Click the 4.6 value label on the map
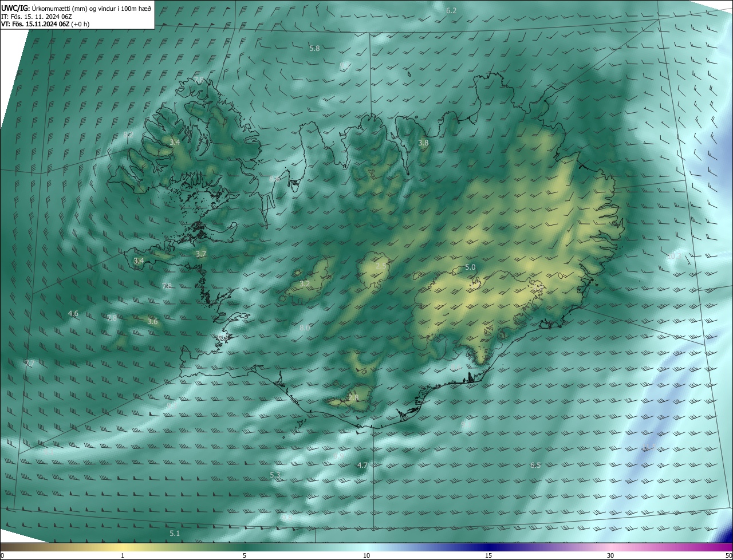The width and height of the screenshot is (733, 560). pyautogui.click(x=73, y=314)
